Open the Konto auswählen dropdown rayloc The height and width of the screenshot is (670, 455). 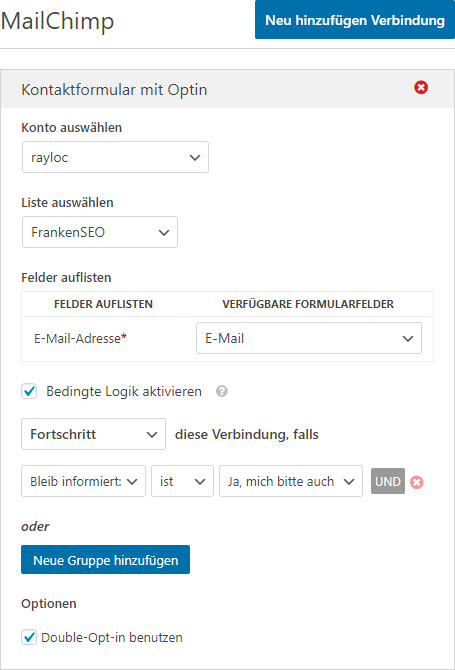(x=115, y=157)
